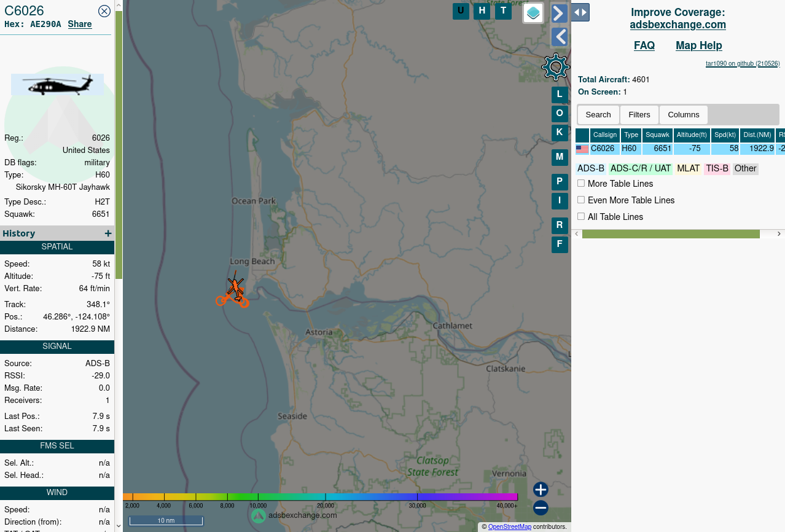The width and height of the screenshot is (785, 532).
Task: Click the T map toggle button
Action: [504, 11]
